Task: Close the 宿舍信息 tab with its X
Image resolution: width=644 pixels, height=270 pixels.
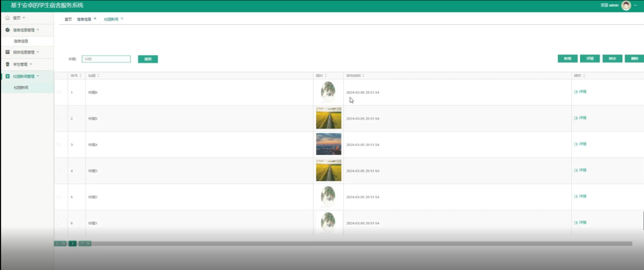Action: (x=95, y=19)
